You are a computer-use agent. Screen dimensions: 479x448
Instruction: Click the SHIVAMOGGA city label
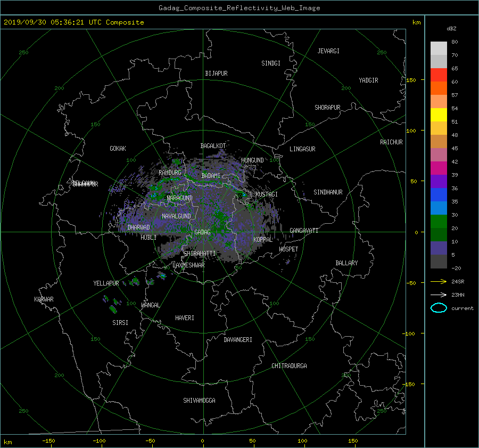coord(199,401)
